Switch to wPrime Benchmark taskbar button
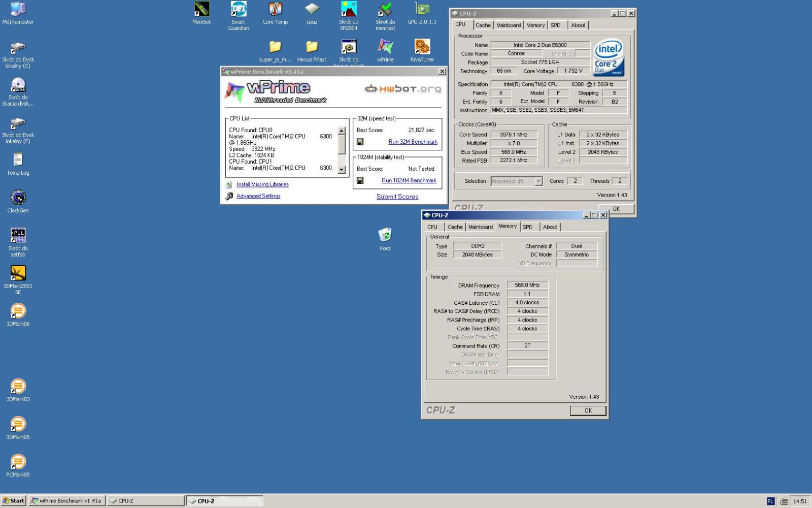The height and width of the screenshot is (508, 812). (x=67, y=501)
